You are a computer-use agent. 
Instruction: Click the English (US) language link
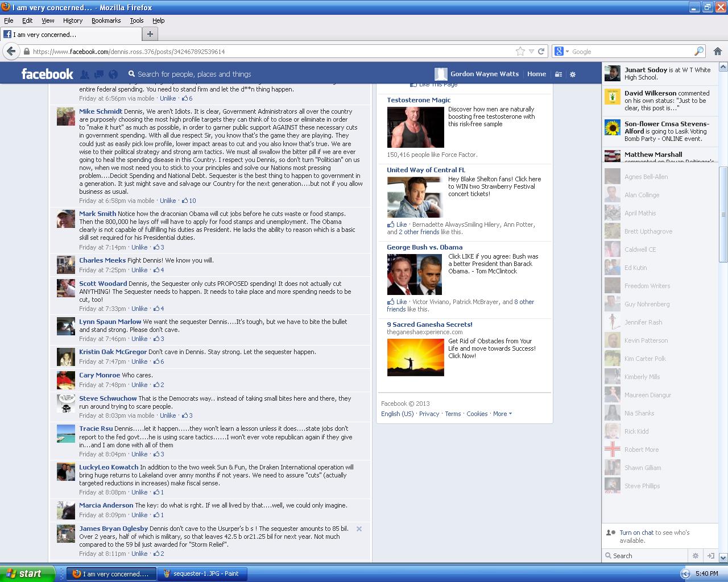pyautogui.click(x=398, y=414)
